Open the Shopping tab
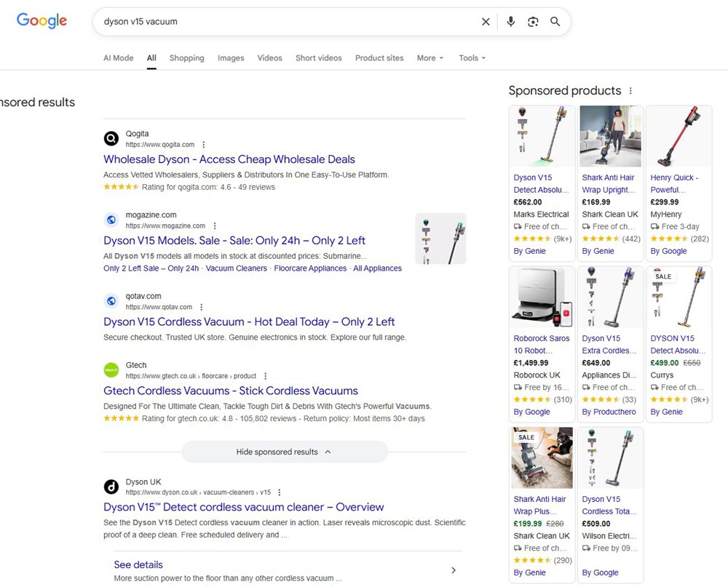 186,58
